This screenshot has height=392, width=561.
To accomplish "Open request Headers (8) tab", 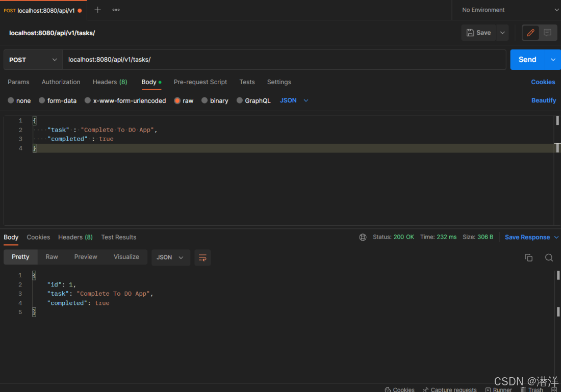I will point(110,82).
